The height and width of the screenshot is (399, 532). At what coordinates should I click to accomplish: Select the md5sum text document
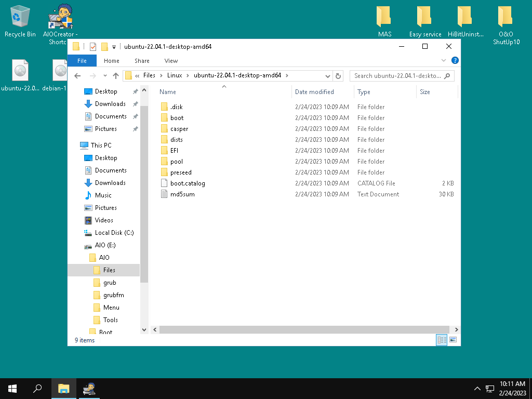coord(182,194)
